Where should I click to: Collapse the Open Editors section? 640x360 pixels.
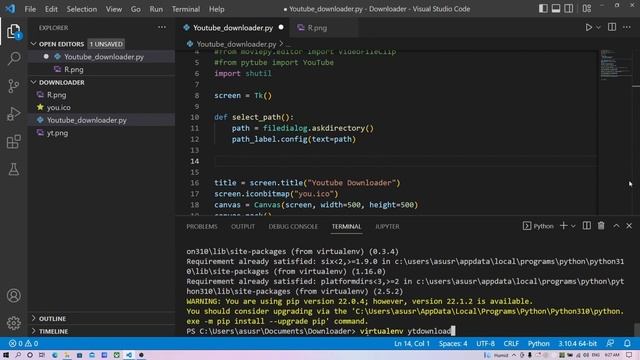point(61,44)
